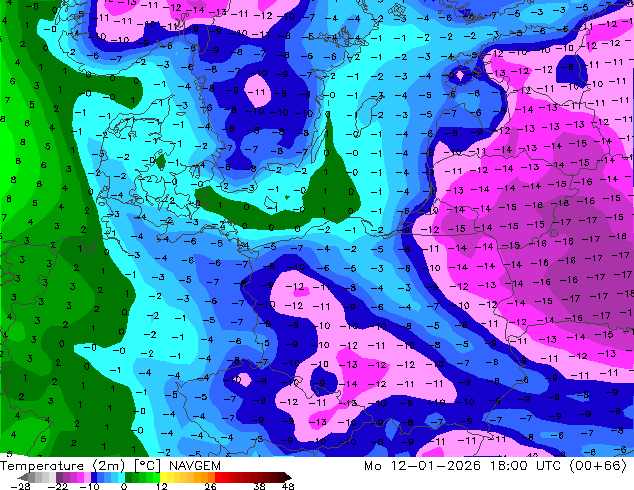The image size is (634, 490).
Task: Click the cyan swatch in the legend
Action: 121,477
